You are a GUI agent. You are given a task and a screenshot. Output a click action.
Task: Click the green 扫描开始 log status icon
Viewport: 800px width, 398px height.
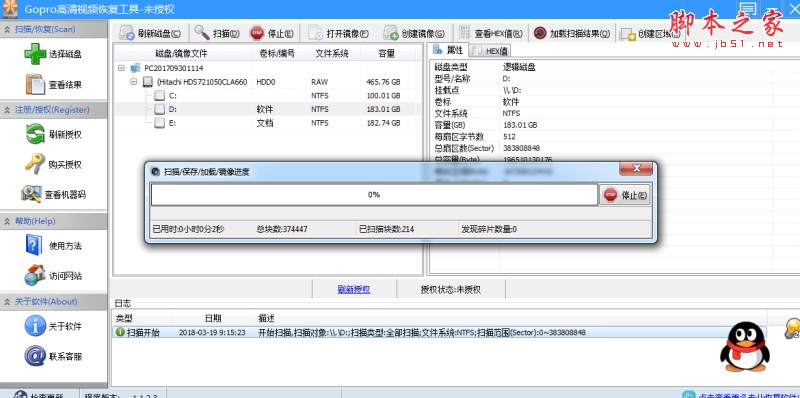120,332
